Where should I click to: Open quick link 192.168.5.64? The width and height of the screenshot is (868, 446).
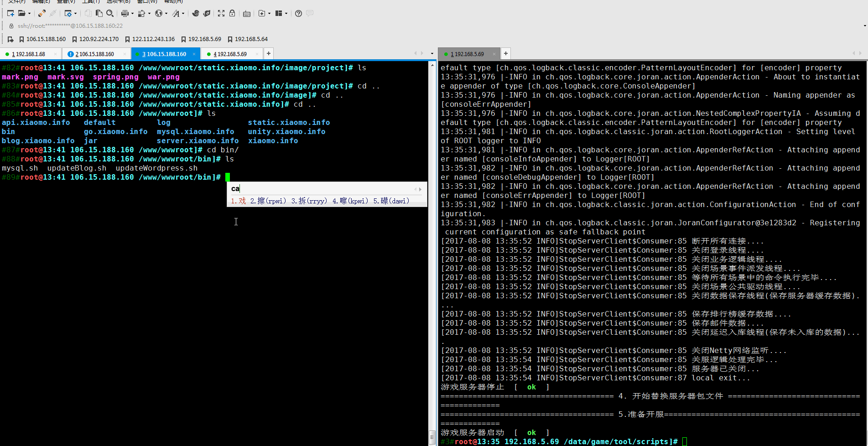(248, 39)
